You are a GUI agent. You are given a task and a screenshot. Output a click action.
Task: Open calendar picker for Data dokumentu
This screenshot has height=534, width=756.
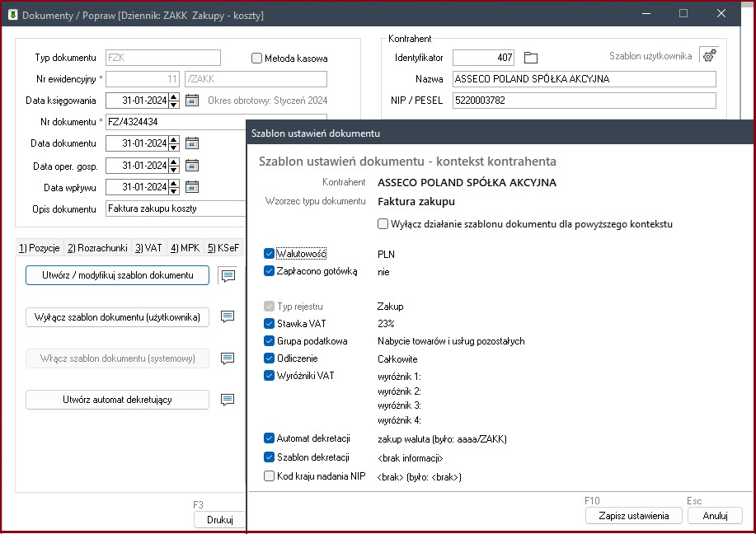point(192,143)
